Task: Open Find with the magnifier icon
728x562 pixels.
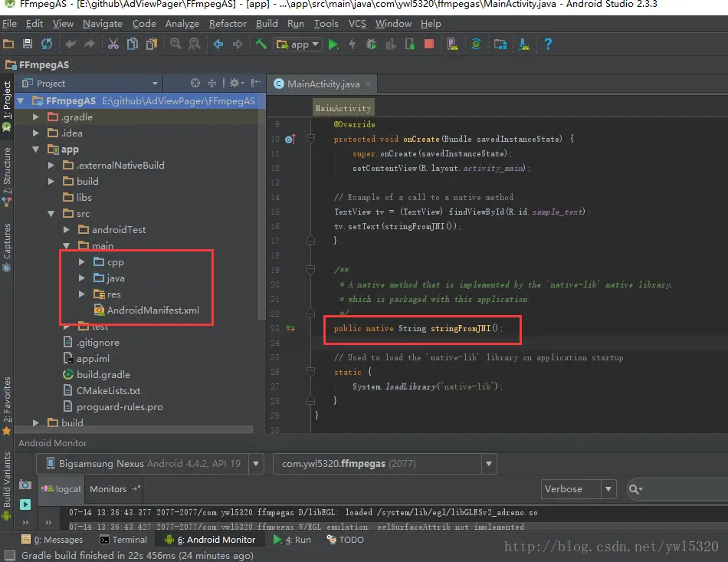Action: (175, 44)
